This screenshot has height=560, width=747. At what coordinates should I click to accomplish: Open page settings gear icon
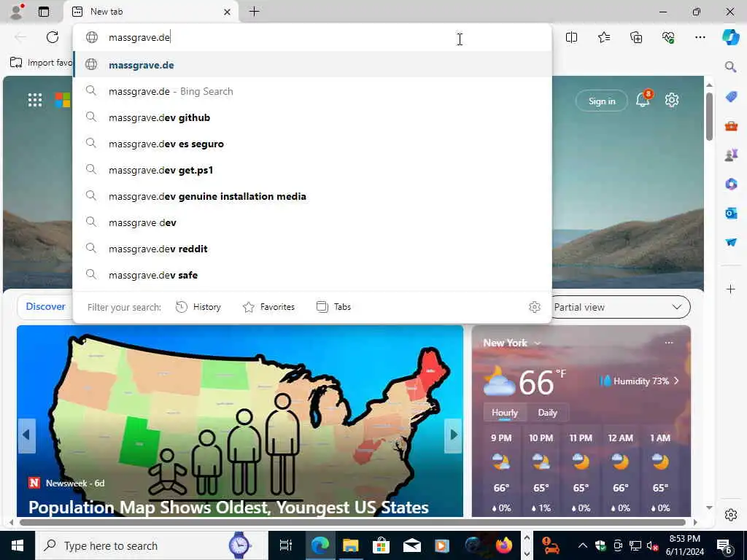coord(672,100)
